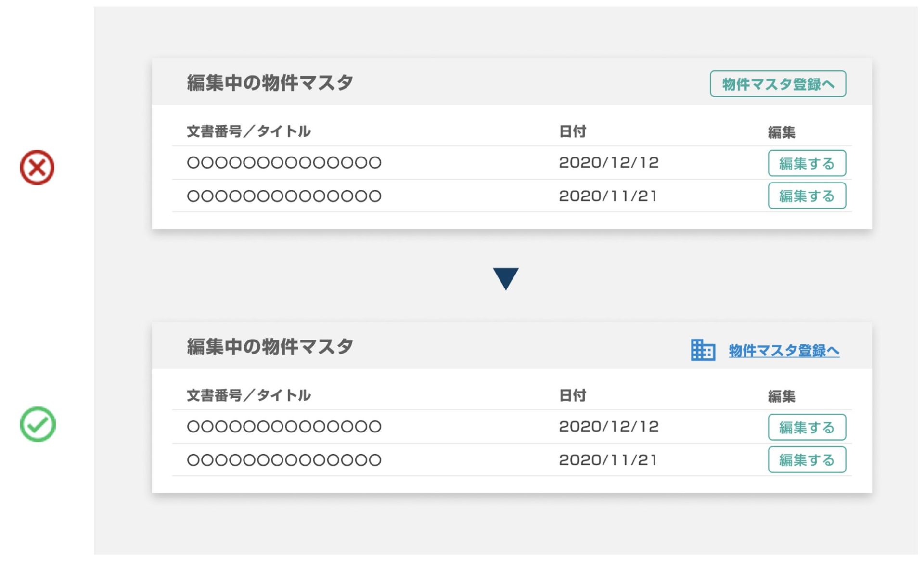Click the 編集中の物件マスタ title on top panel
Viewport: 924px width, 563px height.
tap(270, 81)
